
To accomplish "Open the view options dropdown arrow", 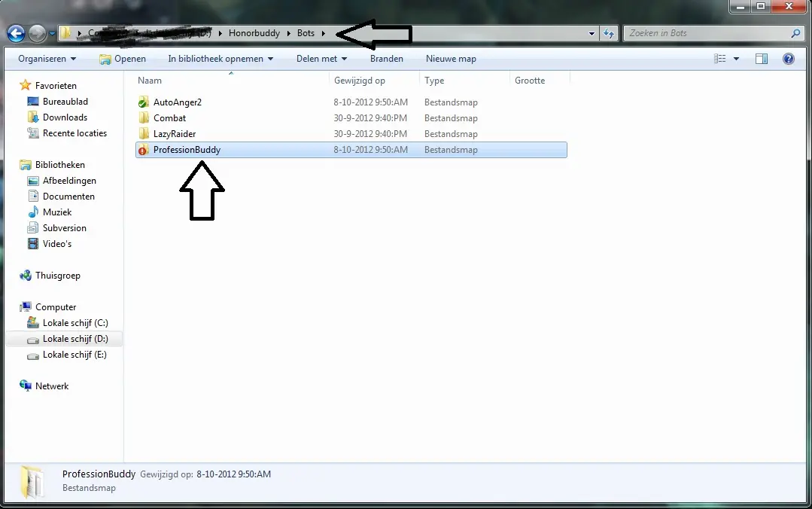I will click(736, 59).
